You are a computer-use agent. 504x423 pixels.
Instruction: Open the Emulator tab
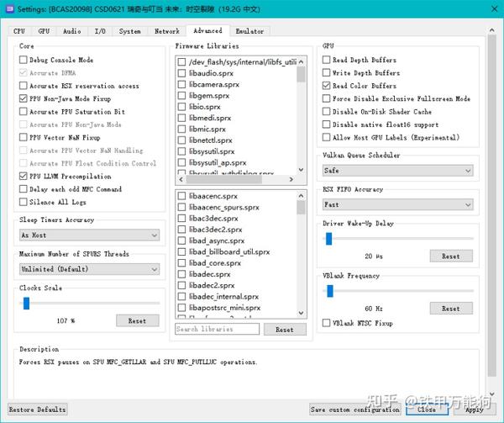pyautogui.click(x=249, y=31)
